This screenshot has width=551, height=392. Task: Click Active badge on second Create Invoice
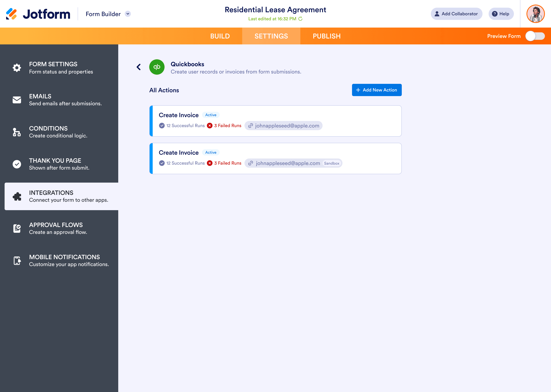211,153
